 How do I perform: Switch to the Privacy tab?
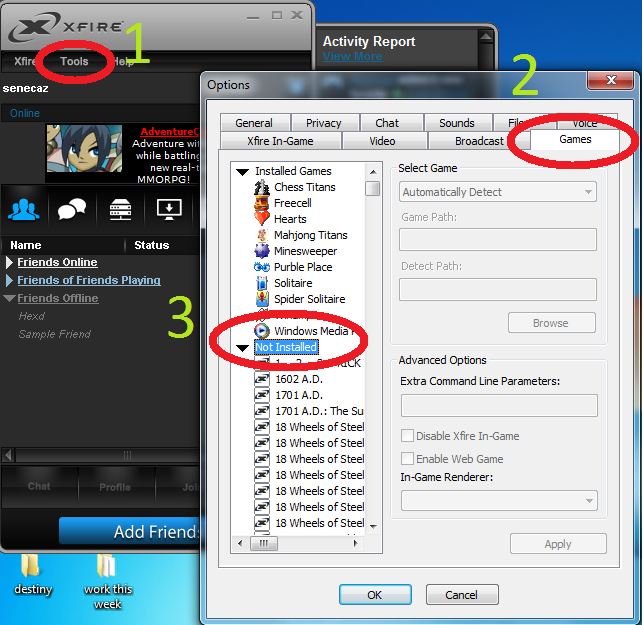click(324, 123)
